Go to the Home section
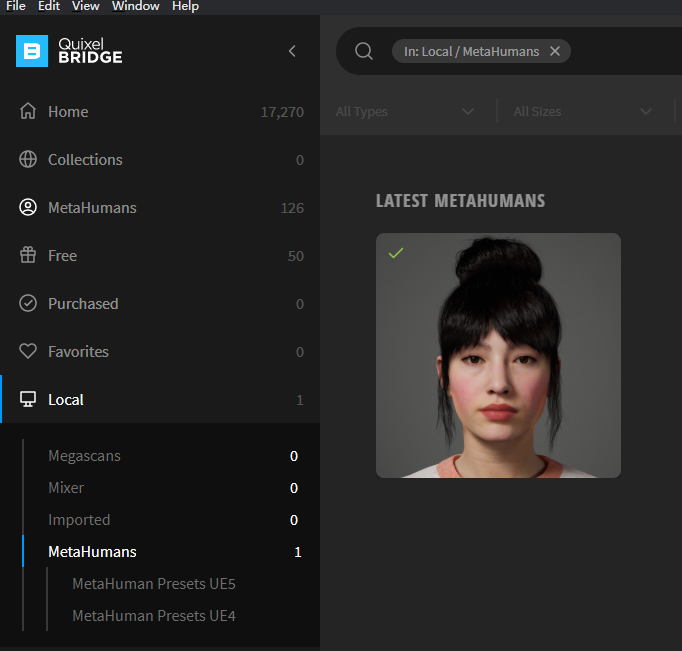This screenshot has width=682, height=651. pos(160,112)
